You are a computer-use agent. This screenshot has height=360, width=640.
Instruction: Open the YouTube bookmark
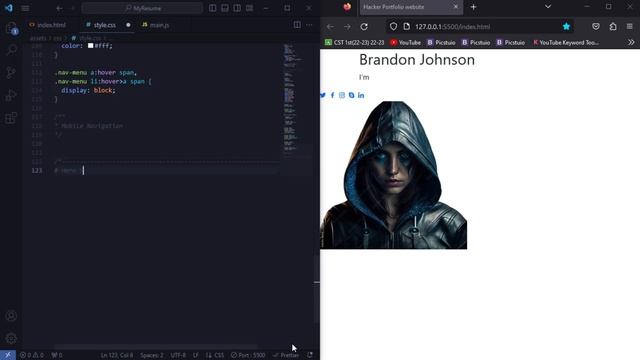coord(405,42)
